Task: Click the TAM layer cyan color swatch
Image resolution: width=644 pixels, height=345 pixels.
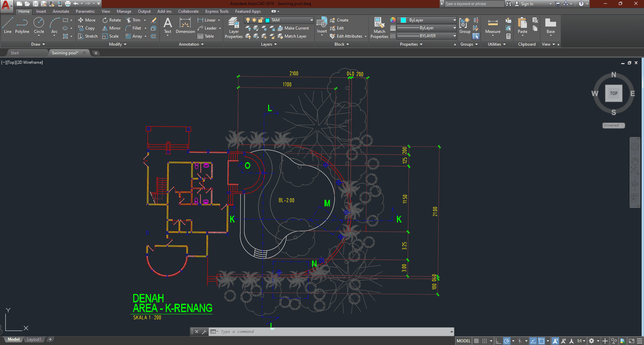Action: tap(267, 20)
